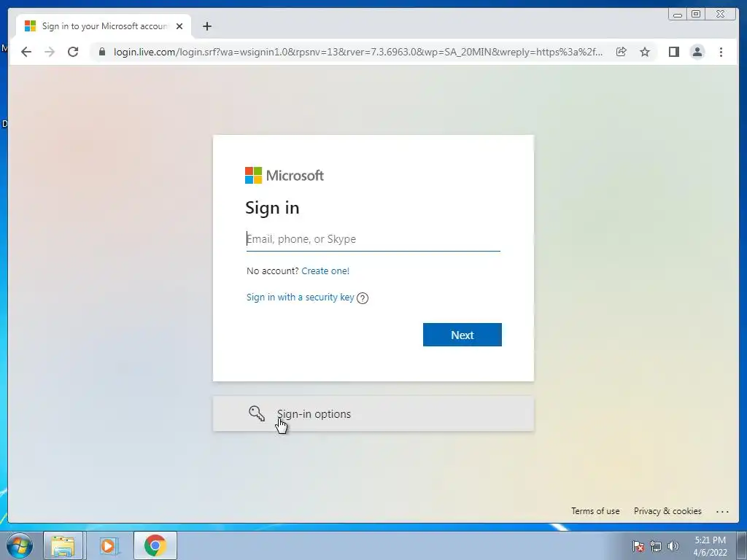Click the forward navigation arrow
Image resolution: width=747 pixels, height=560 pixels.
(50, 52)
